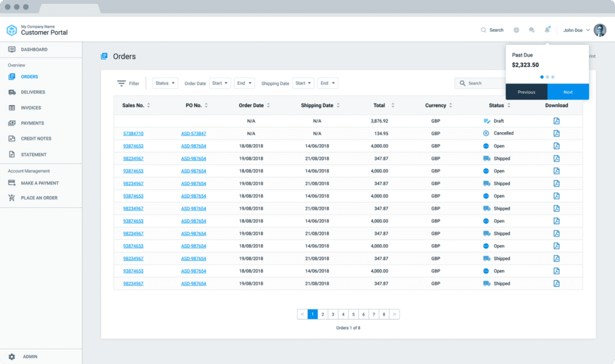This screenshot has height=364, width=615.
Task: Select Make a Payment in sidebar
Action: (40, 183)
